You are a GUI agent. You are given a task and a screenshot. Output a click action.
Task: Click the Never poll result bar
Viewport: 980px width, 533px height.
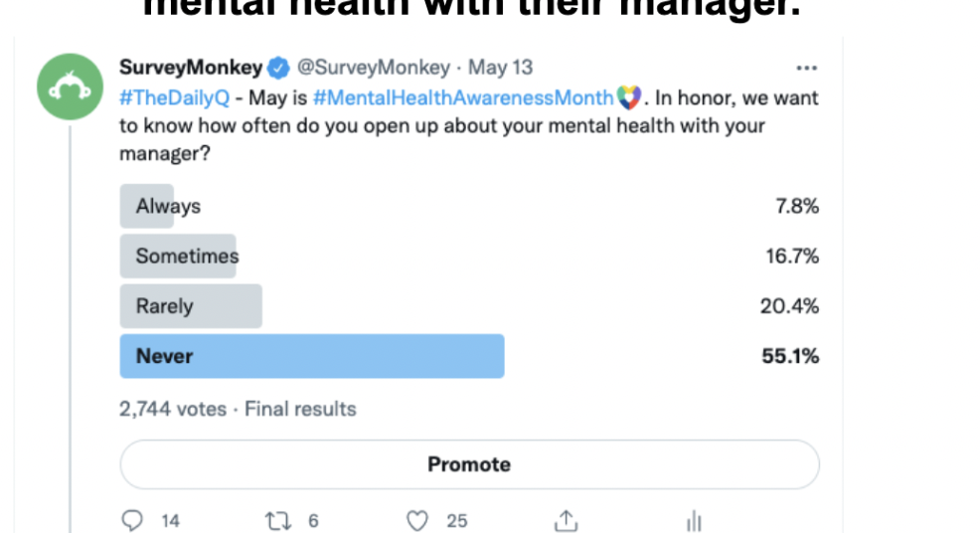tap(312, 356)
